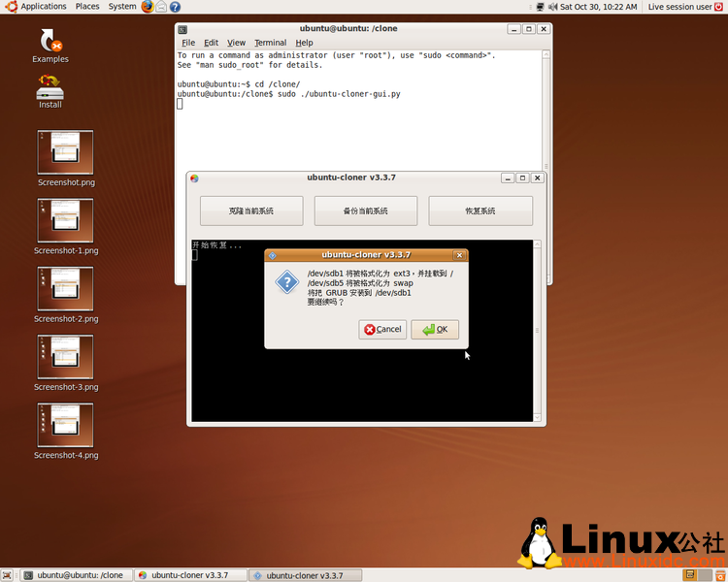Minimize the ubuntu-cloner main window
This screenshot has width=728, height=582.
pos(508,178)
